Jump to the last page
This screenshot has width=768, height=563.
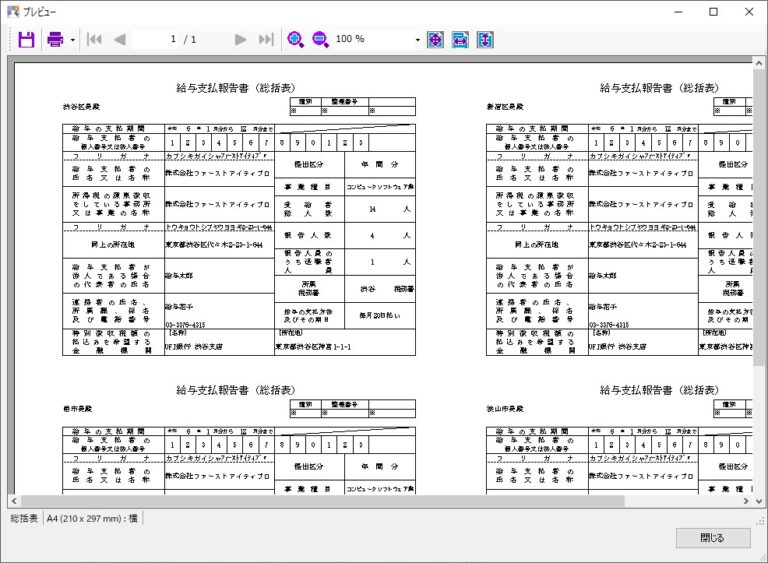coord(265,39)
